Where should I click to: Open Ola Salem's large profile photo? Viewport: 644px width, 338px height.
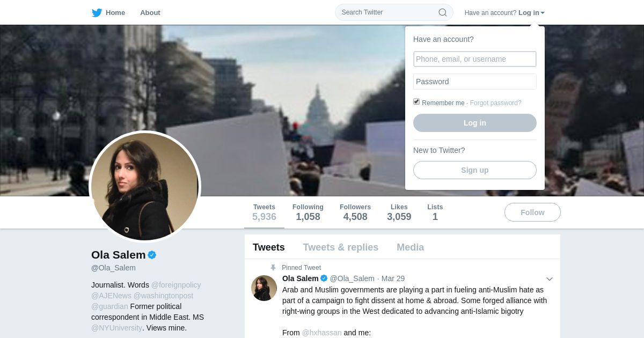145,187
